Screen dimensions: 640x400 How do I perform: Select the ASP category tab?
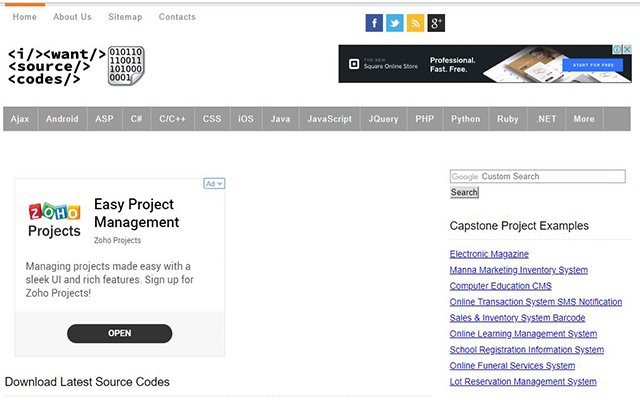(104, 119)
